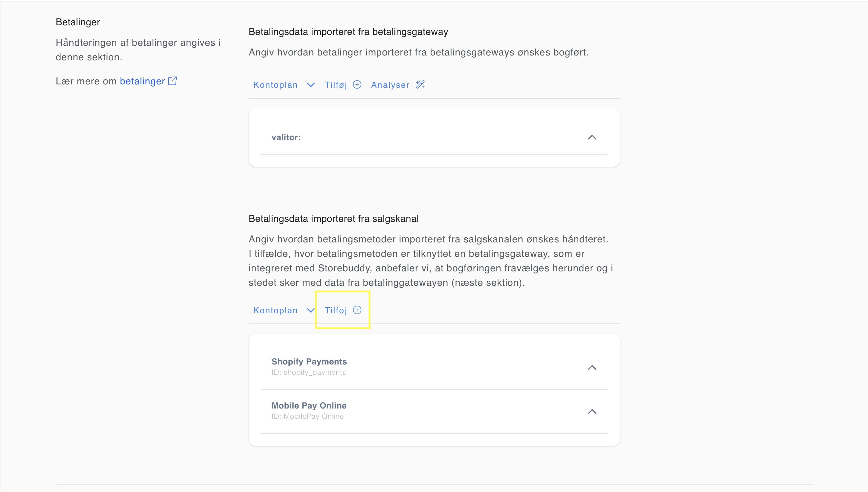The width and height of the screenshot is (868, 492).
Task: Click Tilføj in the betalingsgateway section
Action: click(343, 84)
